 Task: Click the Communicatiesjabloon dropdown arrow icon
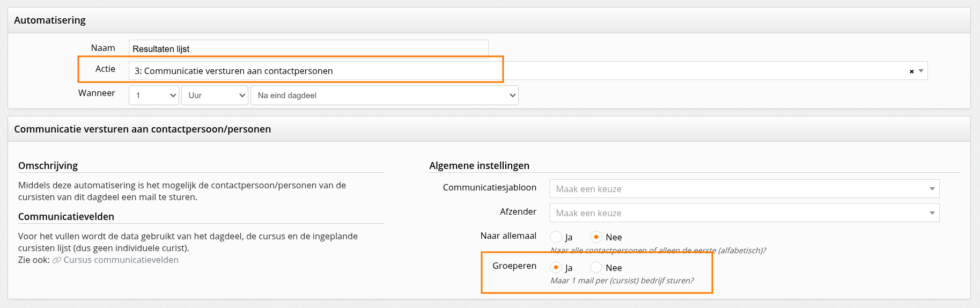click(x=932, y=189)
